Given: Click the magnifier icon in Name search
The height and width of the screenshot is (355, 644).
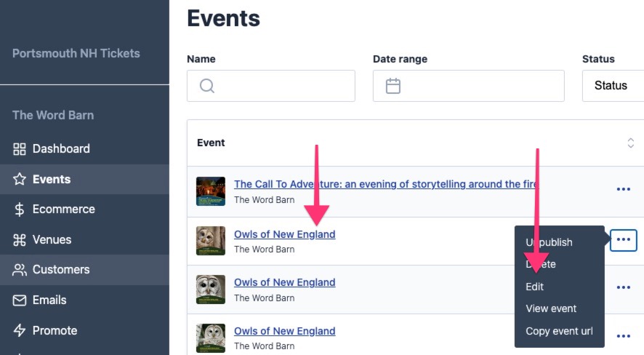Looking at the screenshot, I should tap(207, 86).
